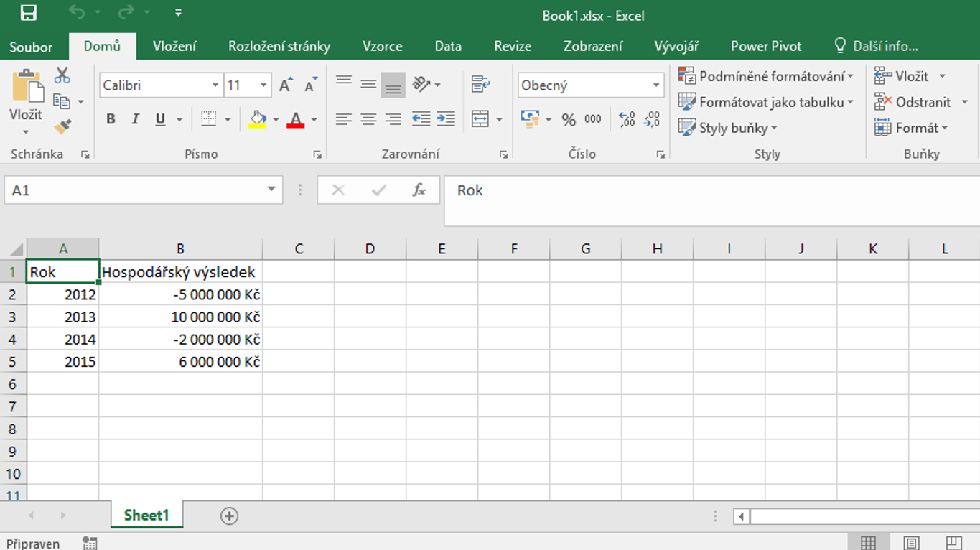Open Podmíněné formátování menu
Viewport: 980px width, 550px height.
point(766,76)
